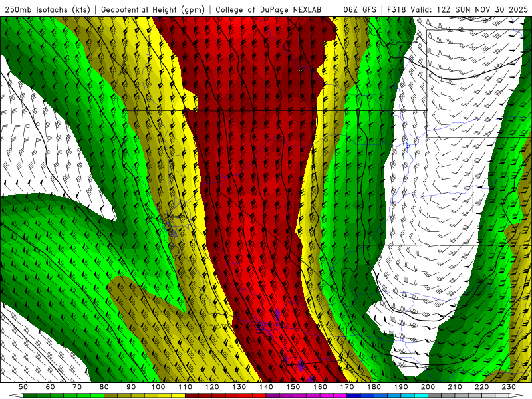Viewport: 532px width, 399px height.
Task: Click the 70 label on the color scale
Action: click(x=77, y=387)
